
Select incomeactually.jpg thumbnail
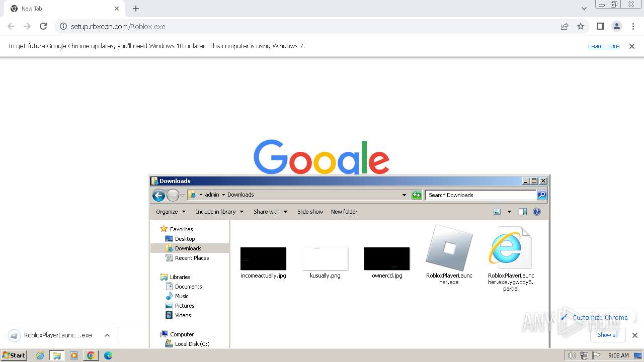tap(263, 258)
